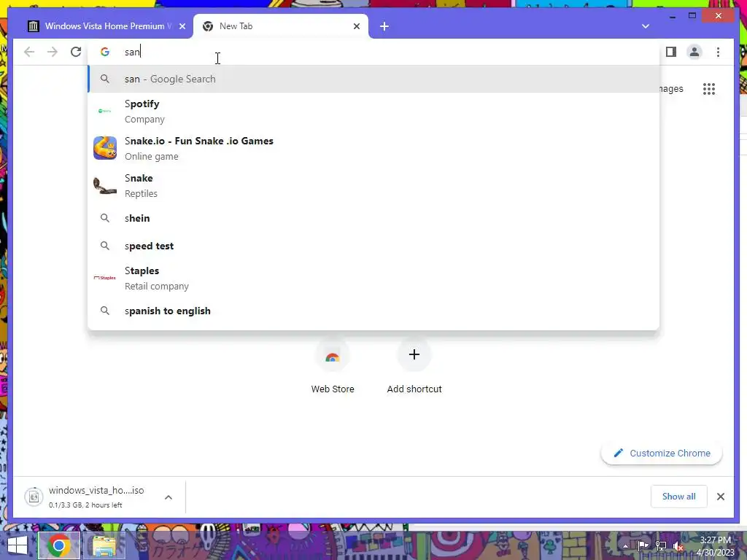Select the Spotify company suggestion

[x=374, y=112]
